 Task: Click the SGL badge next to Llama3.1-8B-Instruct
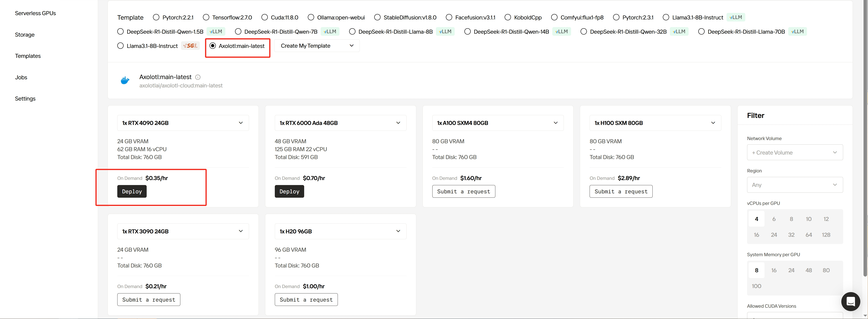(190, 46)
